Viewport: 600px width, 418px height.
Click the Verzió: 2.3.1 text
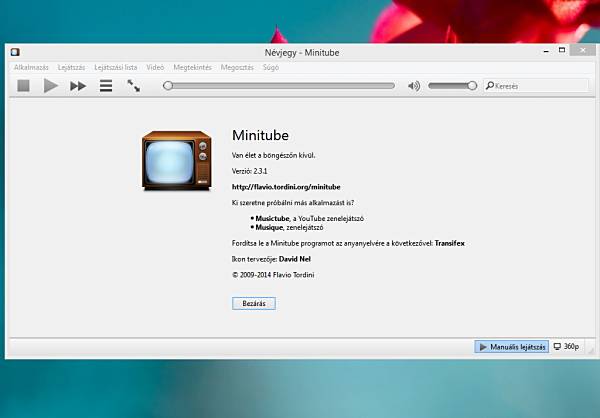point(249,171)
